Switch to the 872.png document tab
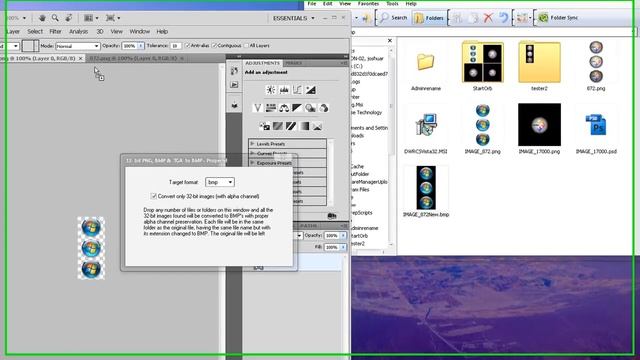This screenshot has height=360, width=640. (x=136, y=58)
